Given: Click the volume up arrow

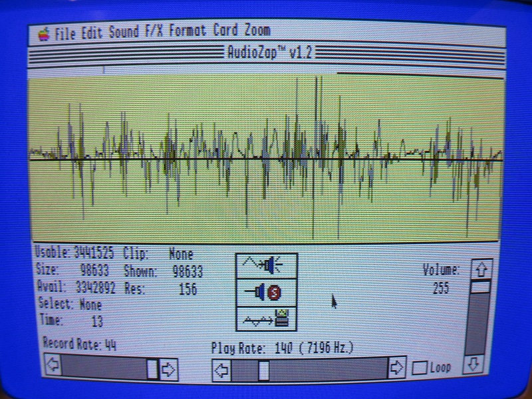Looking at the screenshot, I should pos(481,270).
